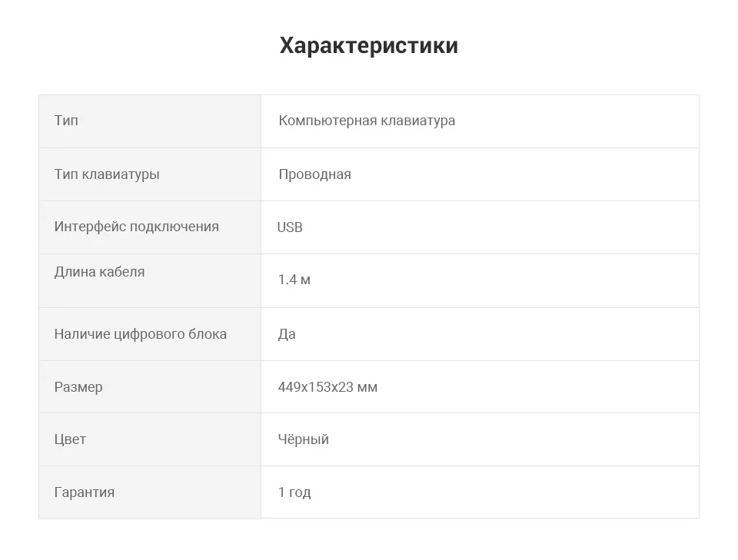Select the 1 год value
Viewport: 738px width, 560px height.
294,492
